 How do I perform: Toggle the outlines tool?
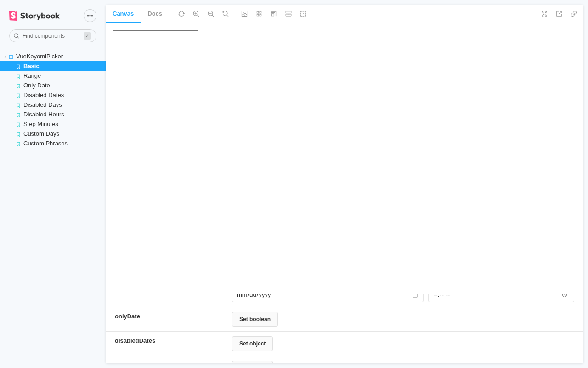pyautogui.click(x=303, y=14)
